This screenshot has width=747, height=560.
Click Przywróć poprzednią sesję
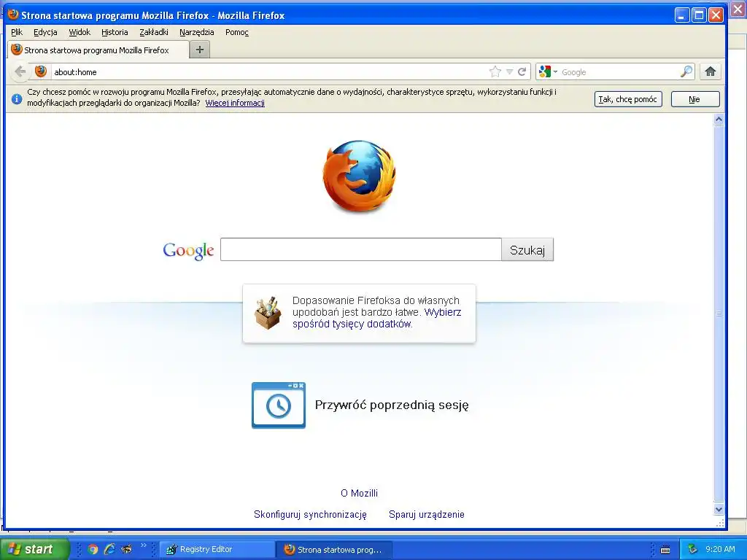392,405
